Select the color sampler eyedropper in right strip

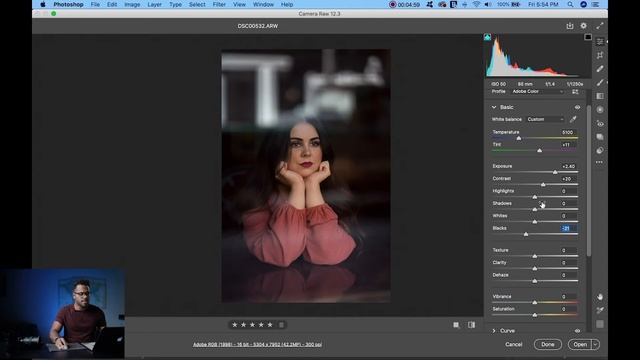click(600, 310)
